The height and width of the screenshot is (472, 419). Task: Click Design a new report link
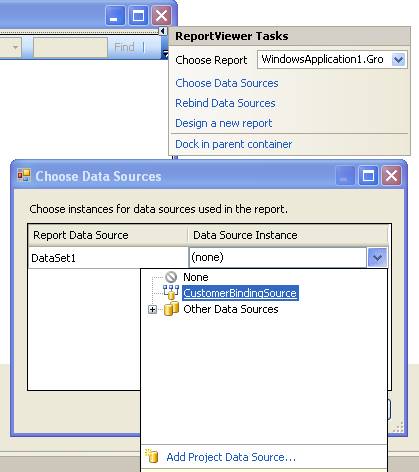tap(224, 123)
